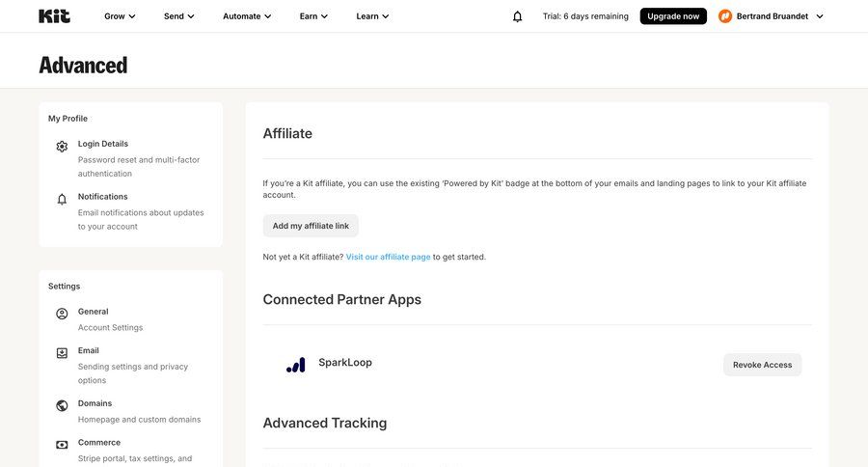Click the SparkLoop app name
Viewport: 868px width, 467px height.
(x=345, y=362)
